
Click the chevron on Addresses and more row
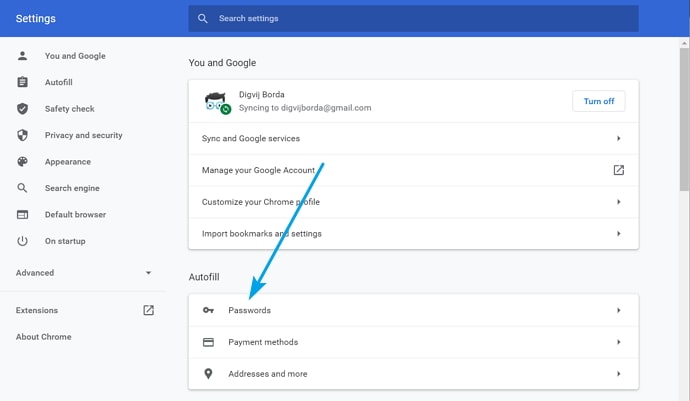click(x=618, y=374)
